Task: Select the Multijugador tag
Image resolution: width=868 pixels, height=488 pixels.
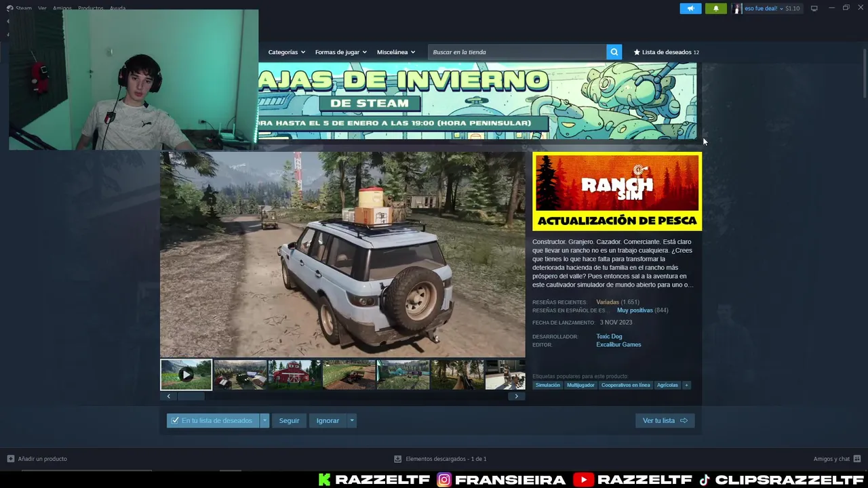Action: [x=580, y=385]
